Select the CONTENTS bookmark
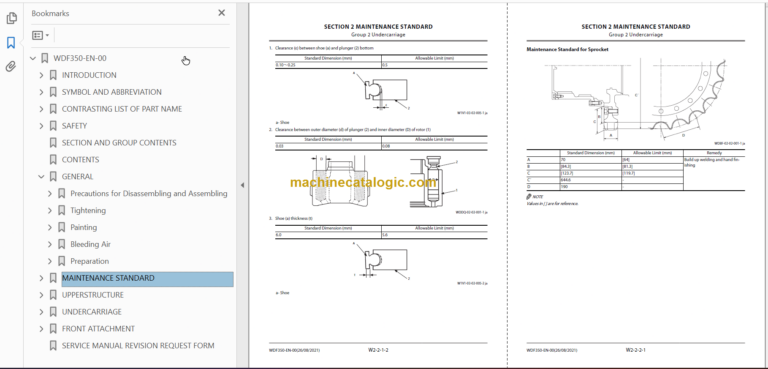This screenshot has height=369, width=768. tap(80, 160)
